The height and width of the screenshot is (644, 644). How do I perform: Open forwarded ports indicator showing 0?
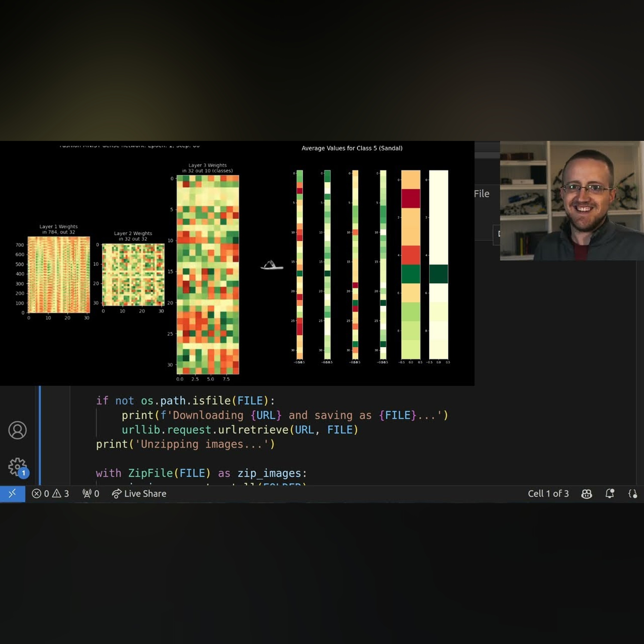tap(91, 494)
